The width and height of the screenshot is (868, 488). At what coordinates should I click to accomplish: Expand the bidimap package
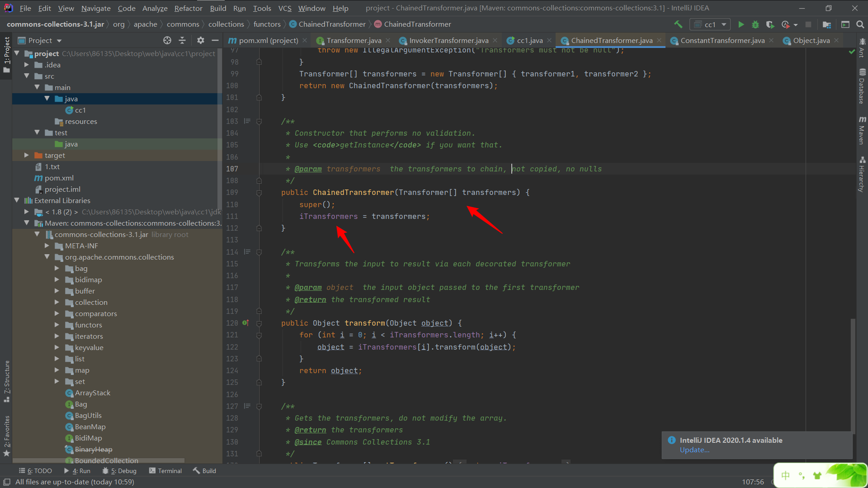point(57,280)
